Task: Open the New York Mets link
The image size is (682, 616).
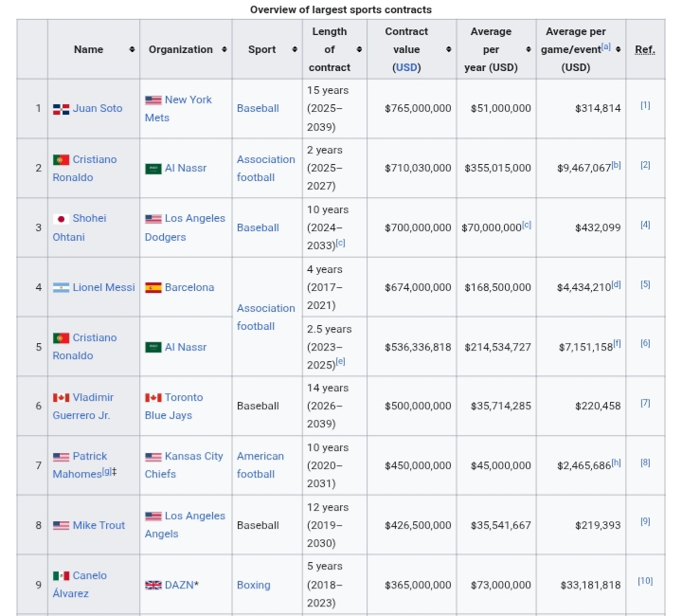Action: [x=178, y=109]
